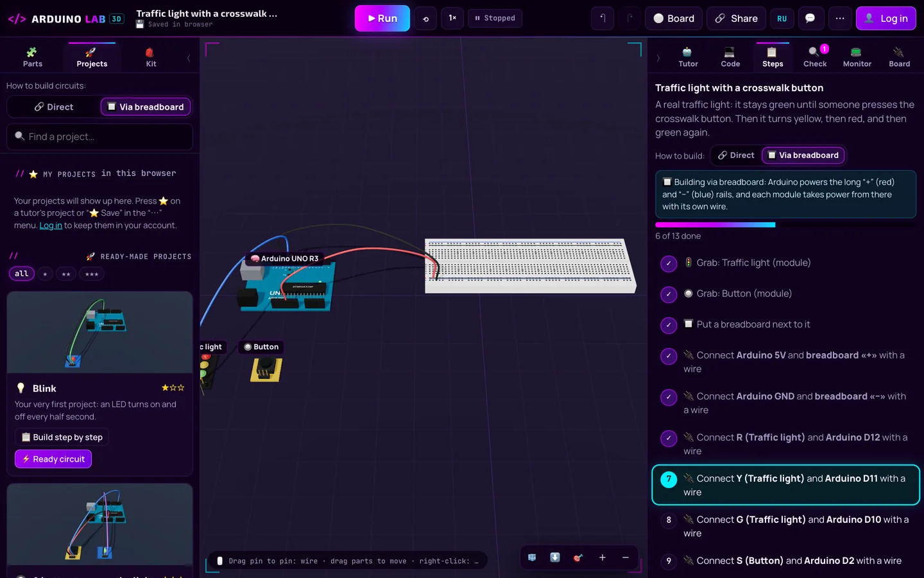
Task: Open the Parts tab
Action: click(x=33, y=57)
